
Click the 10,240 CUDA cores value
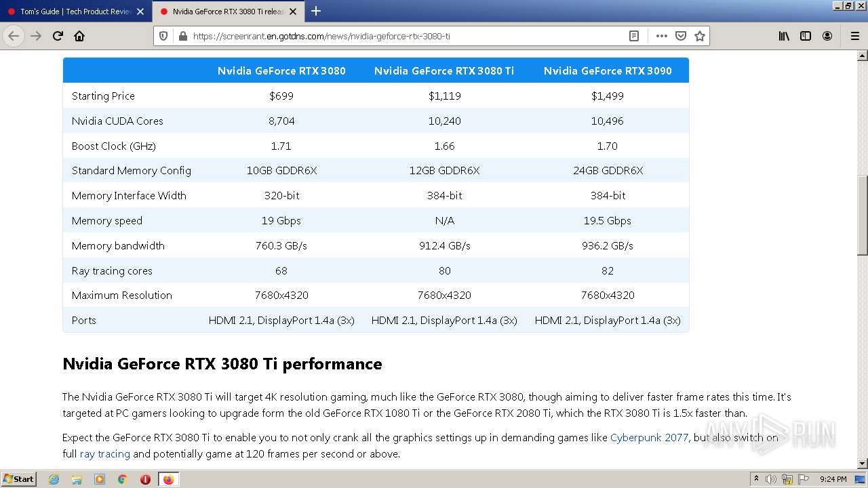(x=445, y=121)
